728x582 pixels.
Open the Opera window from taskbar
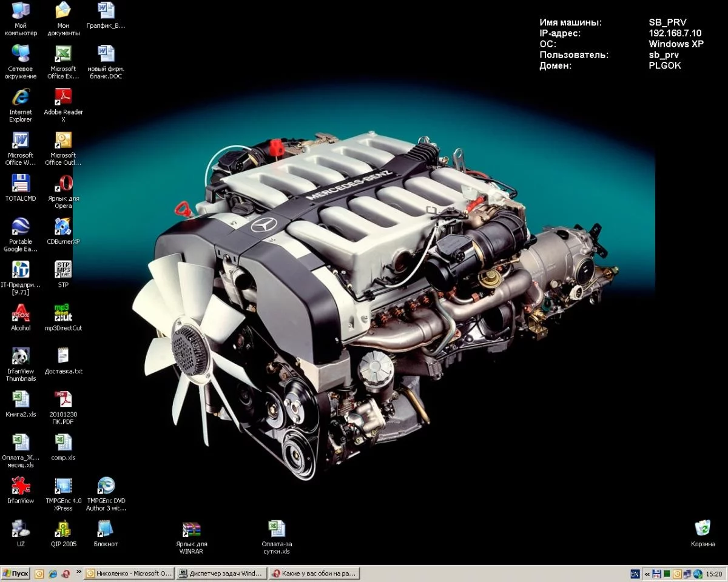click(x=313, y=574)
